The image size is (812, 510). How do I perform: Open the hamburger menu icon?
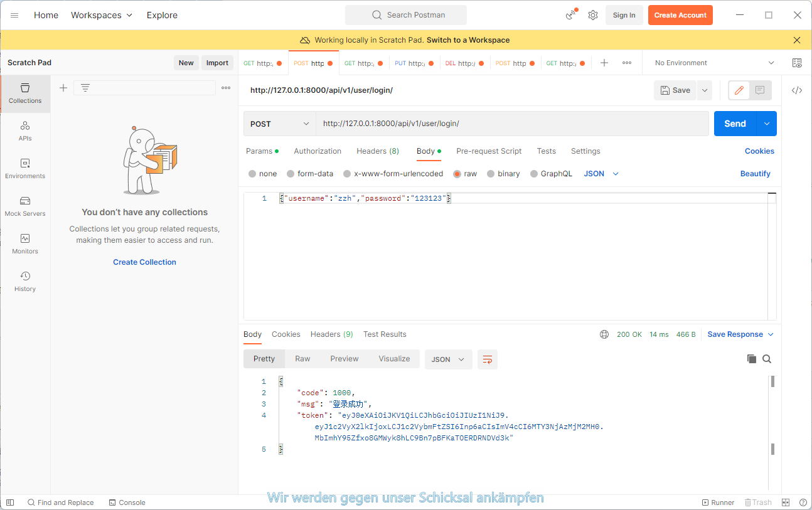pos(14,15)
